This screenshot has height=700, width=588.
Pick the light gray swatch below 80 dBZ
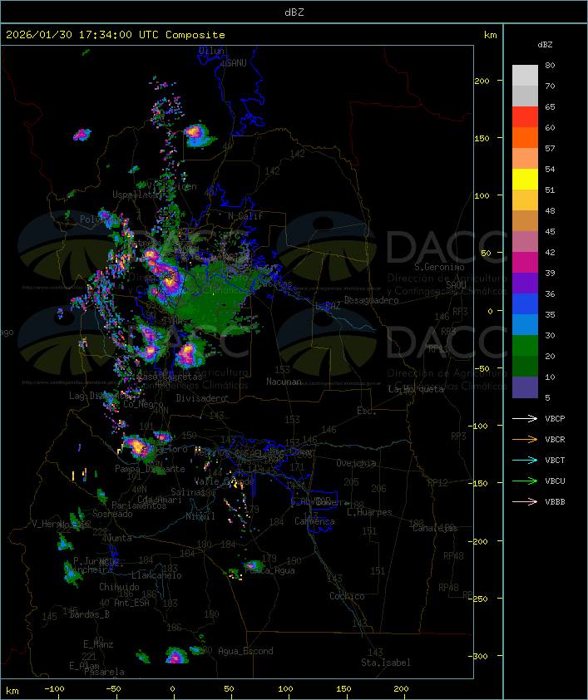pos(525,75)
